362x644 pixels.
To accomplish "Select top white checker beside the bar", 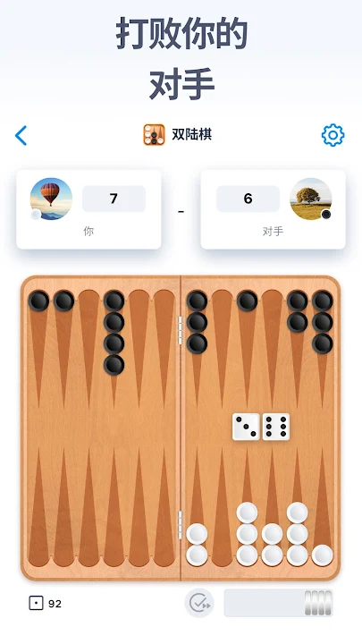I will [x=197, y=534].
